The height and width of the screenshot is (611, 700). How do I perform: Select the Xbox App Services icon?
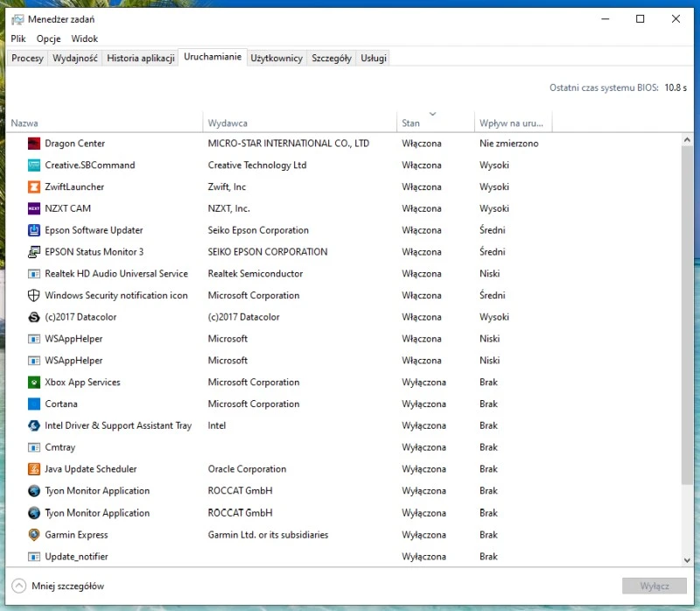point(34,383)
